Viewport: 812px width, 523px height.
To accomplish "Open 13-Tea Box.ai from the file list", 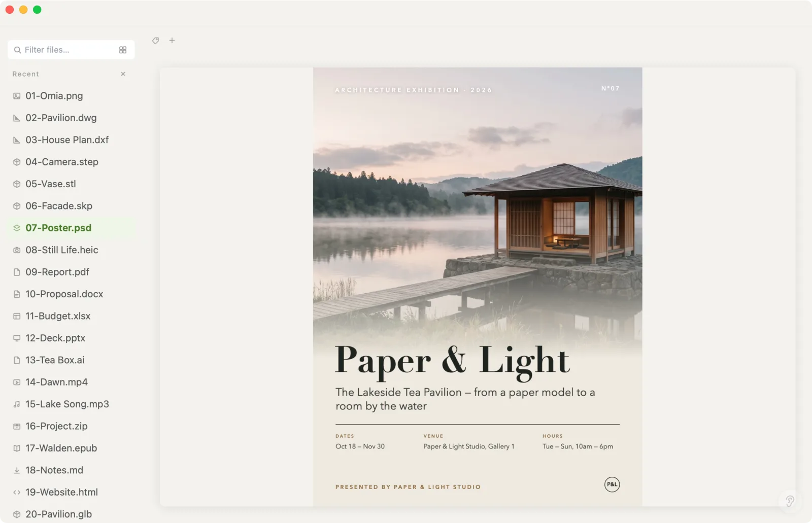I will click(x=71, y=360).
